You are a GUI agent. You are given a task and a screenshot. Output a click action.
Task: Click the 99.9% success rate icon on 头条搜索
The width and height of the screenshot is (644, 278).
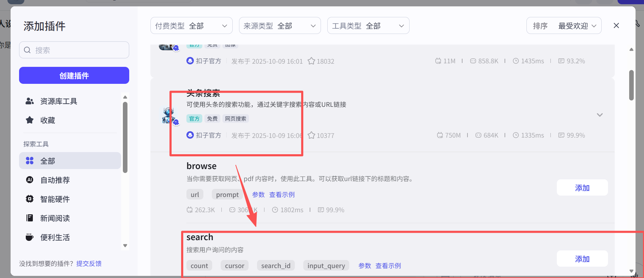tap(561, 135)
